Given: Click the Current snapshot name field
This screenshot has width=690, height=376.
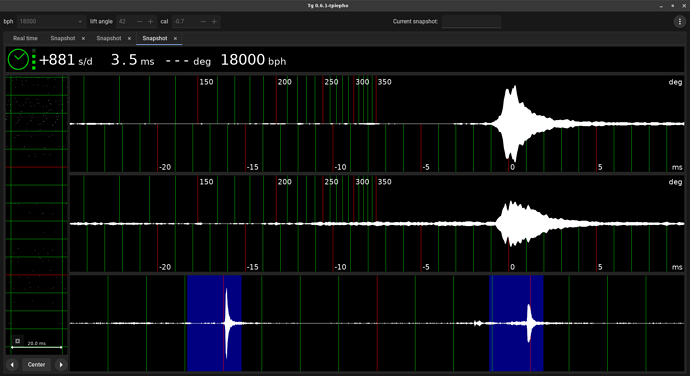Looking at the screenshot, I should pos(471,22).
